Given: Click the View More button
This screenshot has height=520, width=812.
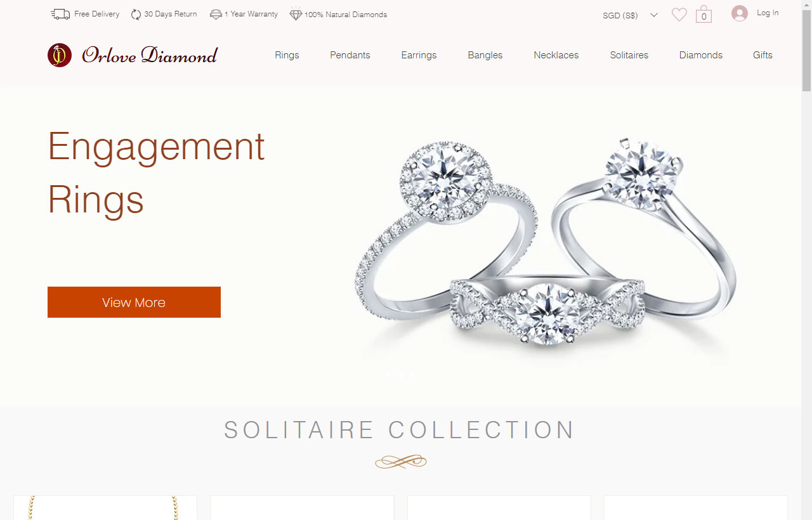Looking at the screenshot, I should coord(134,302).
